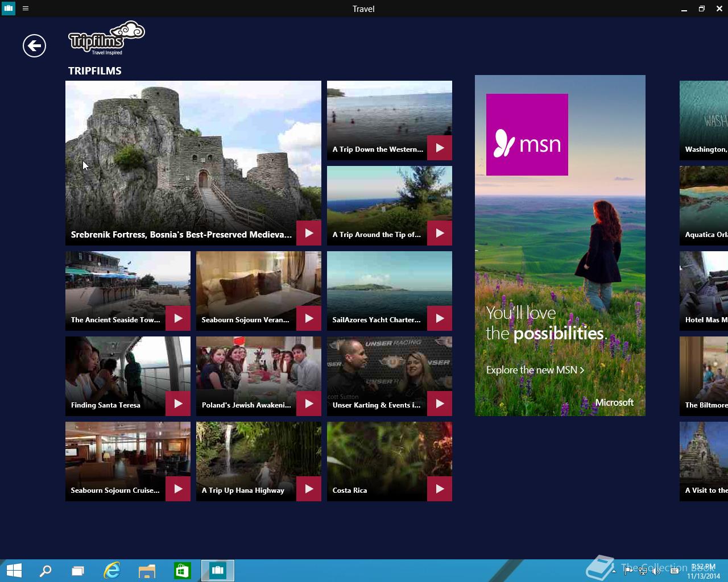Open the taskbar Search icon
728x582 pixels.
point(45,571)
